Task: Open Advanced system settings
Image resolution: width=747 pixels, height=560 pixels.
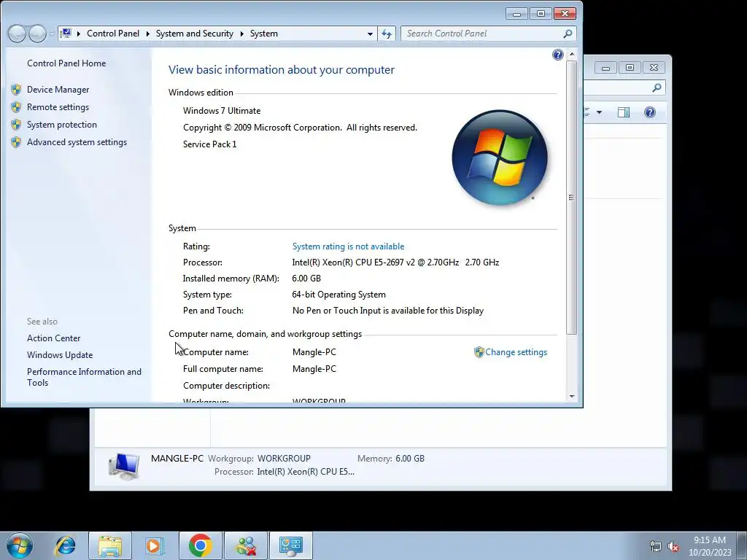Action: coord(77,142)
